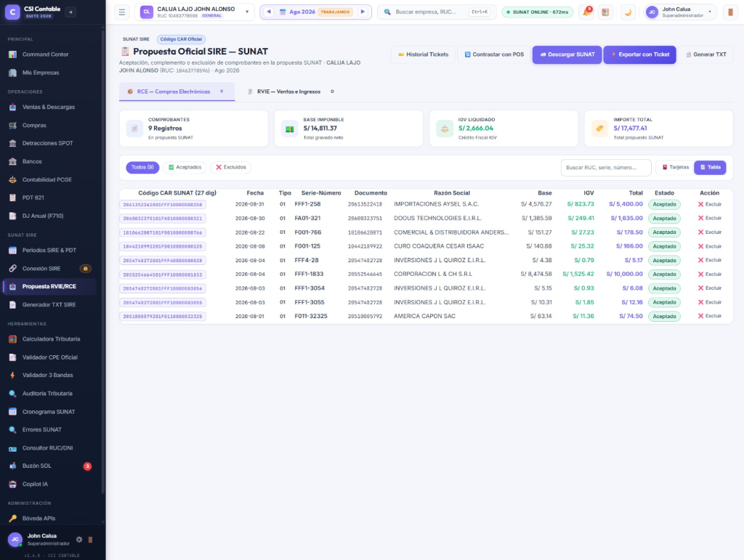The height and width of the screenshot is (560, 744).
Task: Filter list by Aceptados
Action: pos(185,167)
